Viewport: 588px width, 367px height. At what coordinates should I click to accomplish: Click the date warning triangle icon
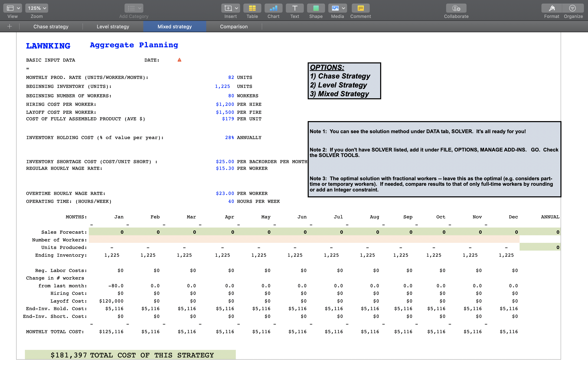(x=179, y=60)
